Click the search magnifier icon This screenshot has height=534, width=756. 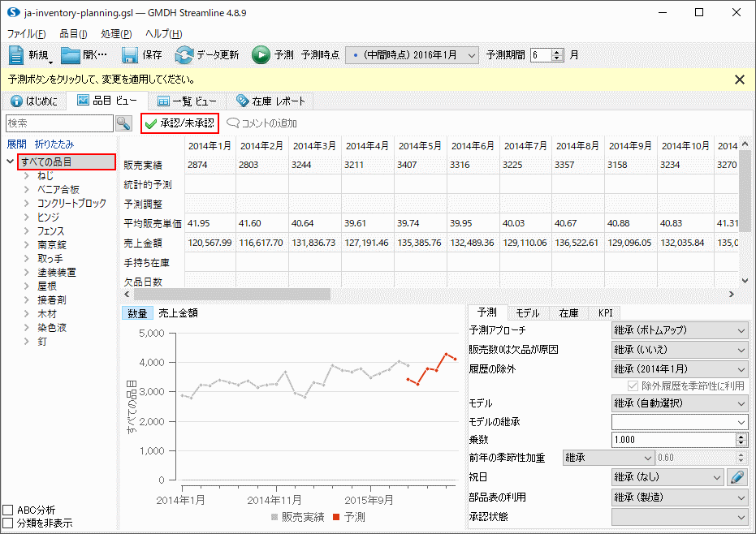click(x=123, y=123)
